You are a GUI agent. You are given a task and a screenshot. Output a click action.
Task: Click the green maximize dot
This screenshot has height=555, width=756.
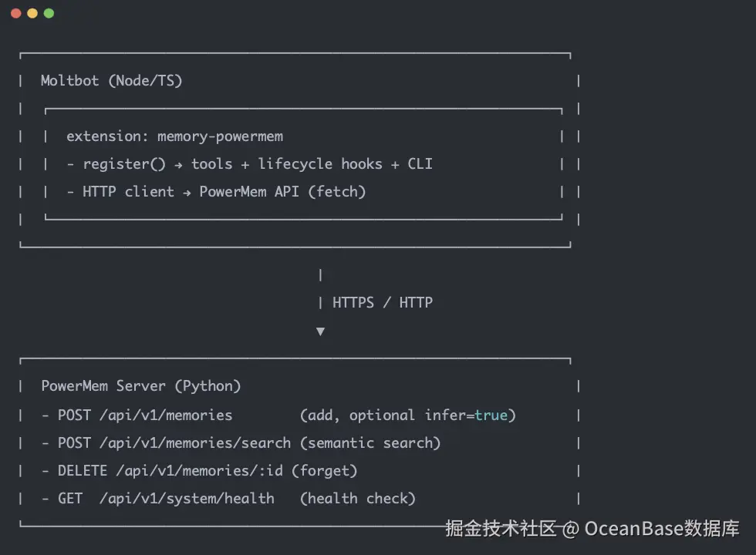click(x=49, y=13)
